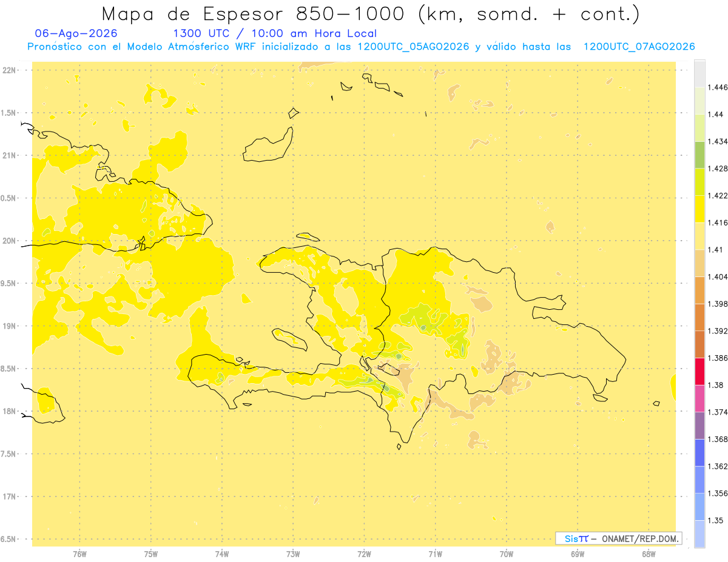This screenshot has width=728, height=562.
Task: Click the initialization time '1200UTC_05AGO2026'
Action: [413, 47]
